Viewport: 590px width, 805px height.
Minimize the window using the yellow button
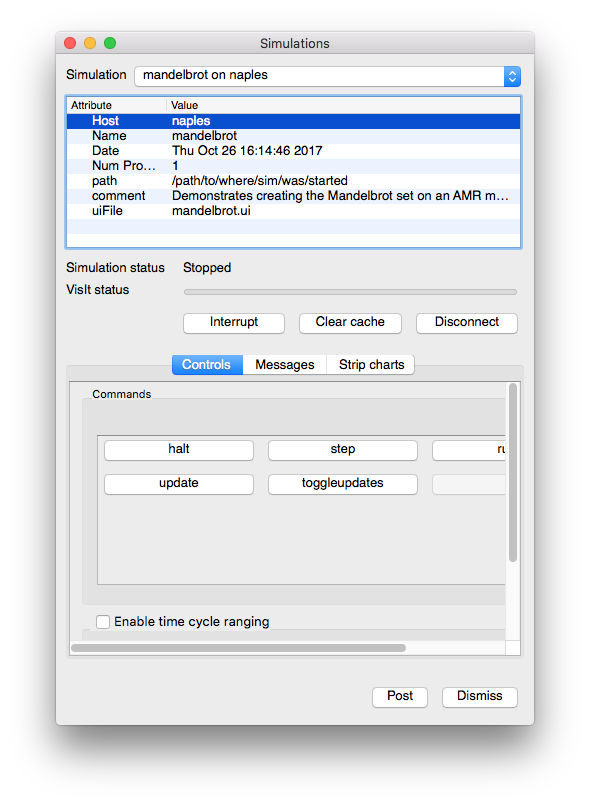click(x=90, y=43)
